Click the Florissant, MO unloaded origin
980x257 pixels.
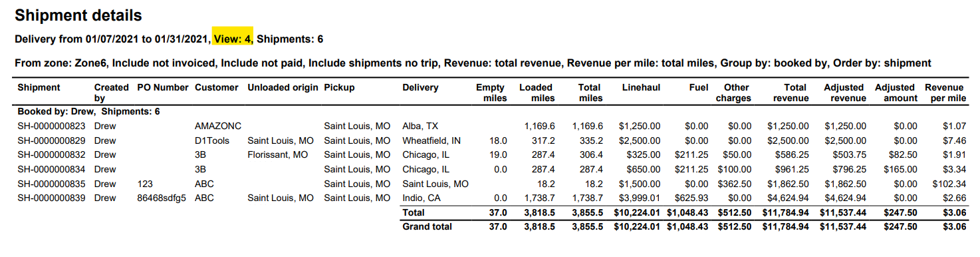pos(278,154)
